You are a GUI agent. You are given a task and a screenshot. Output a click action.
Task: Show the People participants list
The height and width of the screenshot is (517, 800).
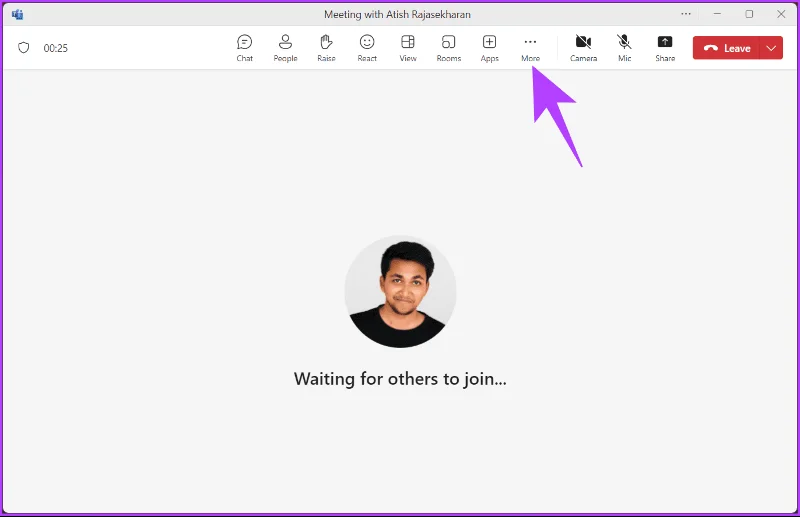pos(285,48)
